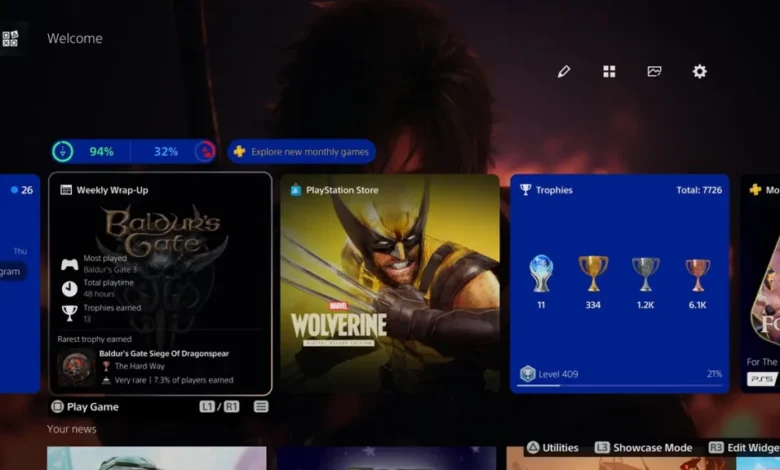Click the trophy level badge icon
The image size is (780, 470).
527,374
